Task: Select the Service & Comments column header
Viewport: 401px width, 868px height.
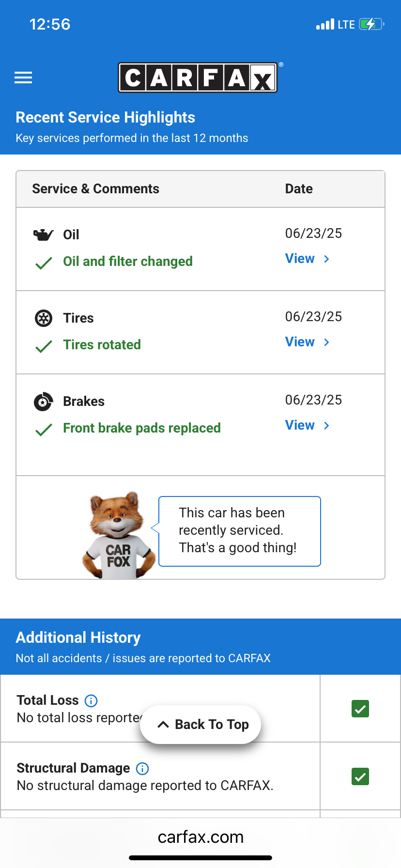Action: coord(95,189)
